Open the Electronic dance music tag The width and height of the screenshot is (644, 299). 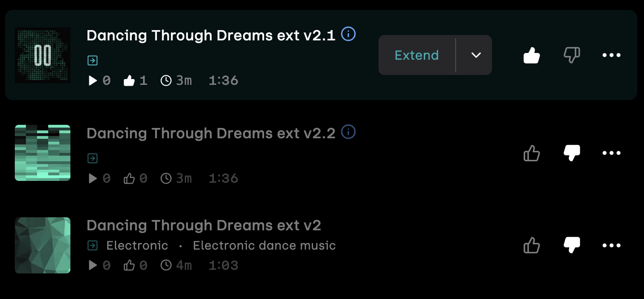click(x=264, y=246)
